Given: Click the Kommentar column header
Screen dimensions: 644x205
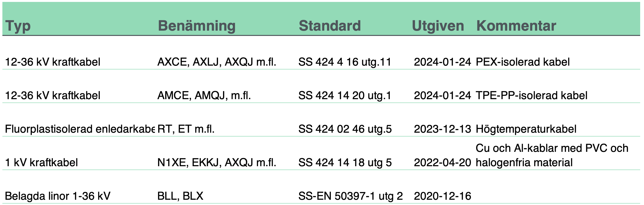Looking at the screenshot, I should click(x=516, y=26).
